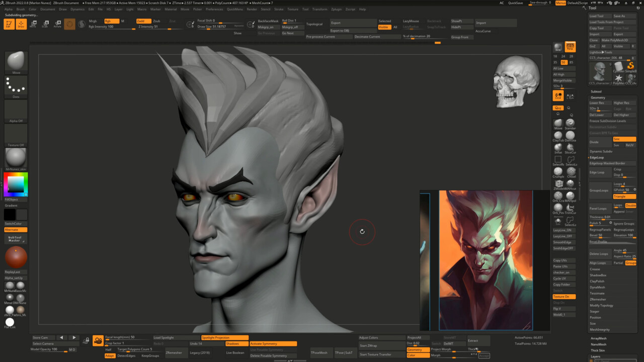
Task: Toggle the Perspective camera button
Action: (x=570, y=47)
